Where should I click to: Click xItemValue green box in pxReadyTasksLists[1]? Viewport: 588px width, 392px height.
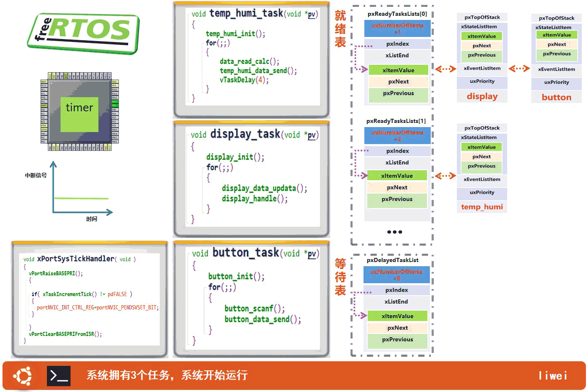coord(397,176)
